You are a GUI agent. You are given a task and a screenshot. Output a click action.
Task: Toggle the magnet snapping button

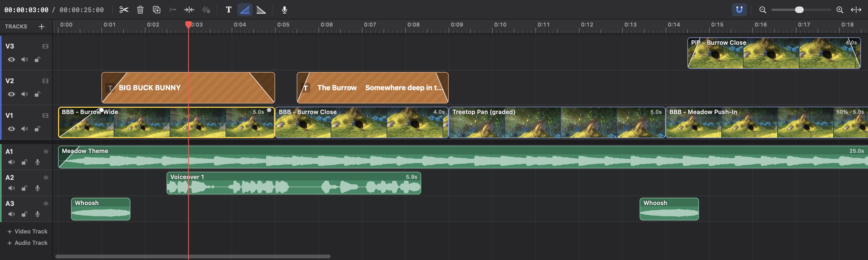(739, 10)
